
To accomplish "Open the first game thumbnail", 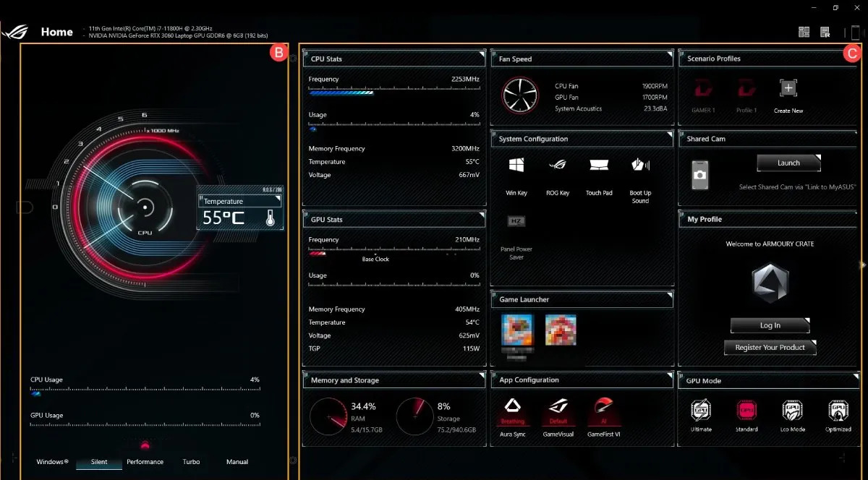I will pos(516,329).
